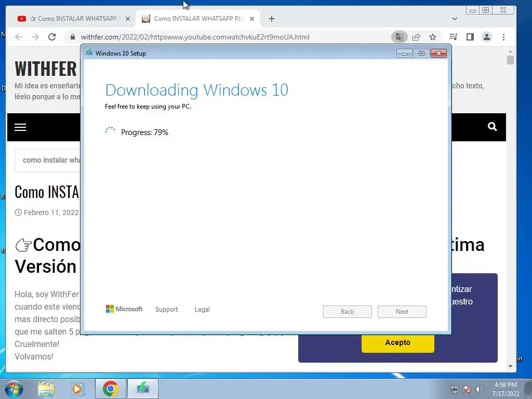Click the yellow Acepto button
This screenshot has width=532, height=399.
(397, 343)
